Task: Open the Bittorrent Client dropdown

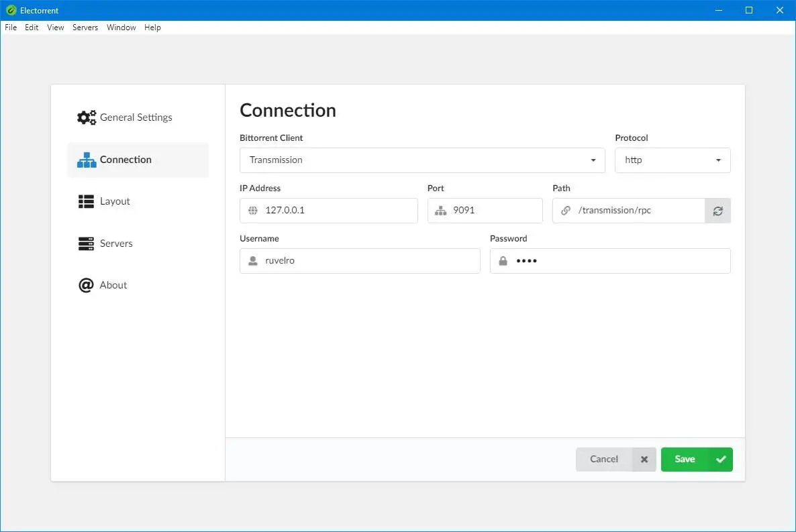Action: pyautogui.click(x=422, y=160)
